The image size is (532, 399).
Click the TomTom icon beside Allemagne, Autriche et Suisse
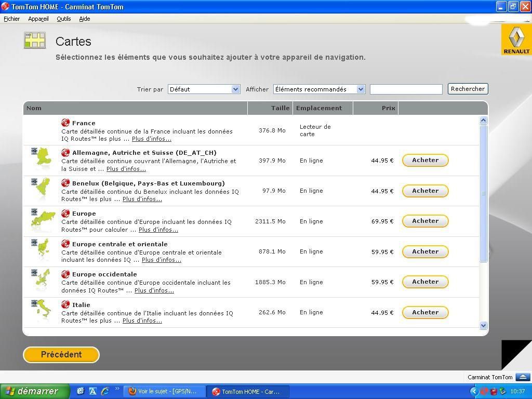65,153
